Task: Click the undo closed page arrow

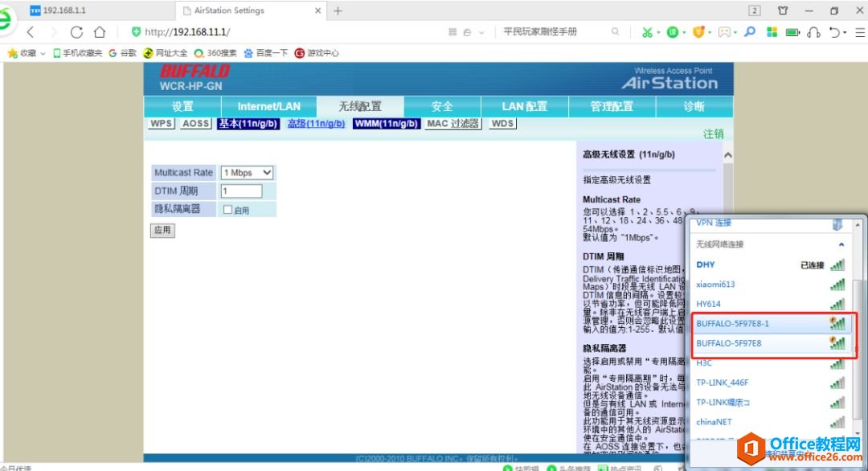Action: pos(835,32)
